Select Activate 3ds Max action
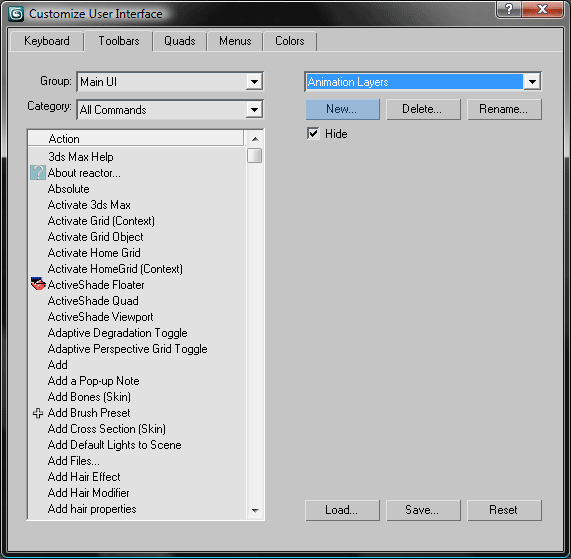Image resolution: width=571 pixels, height=559 pixels. 89,205
